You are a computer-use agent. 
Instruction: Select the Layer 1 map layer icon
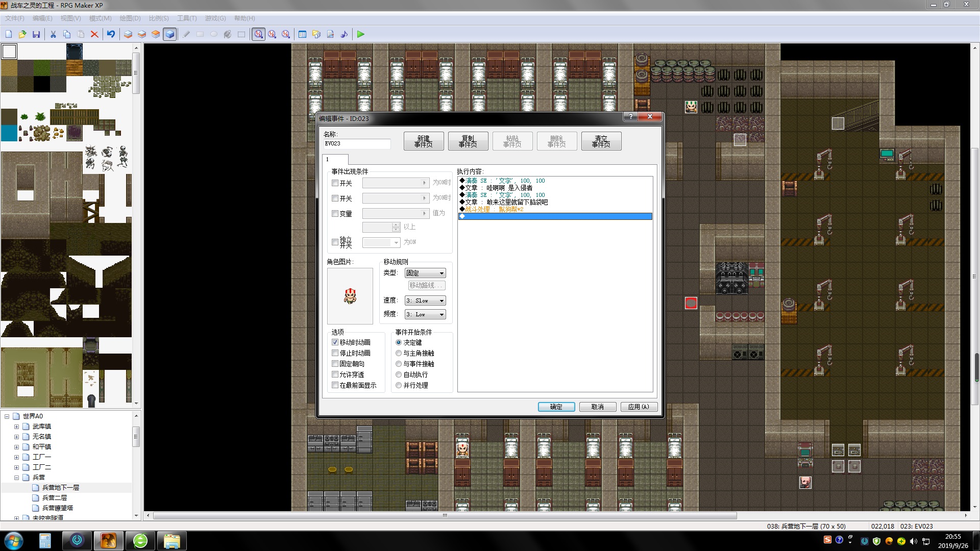[x=128, y=34]
